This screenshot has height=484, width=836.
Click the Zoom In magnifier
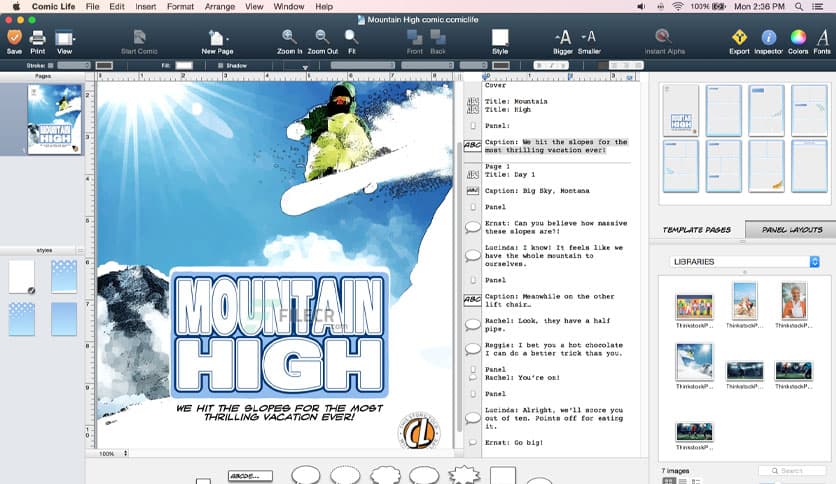tap(290, 38)
